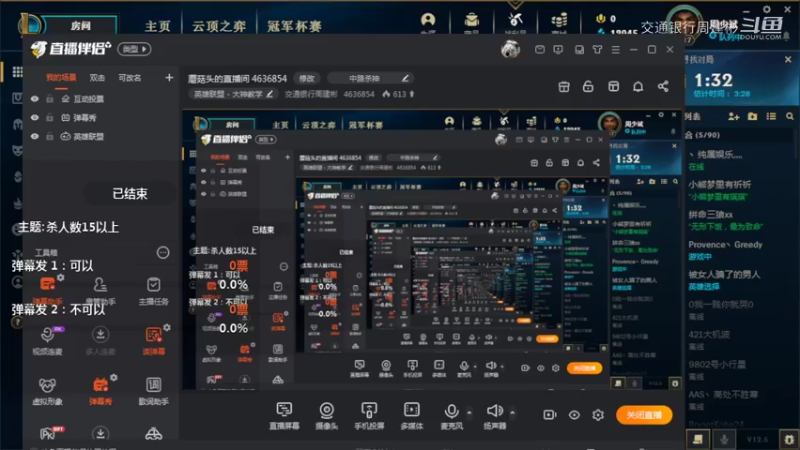The height and width of the screenshot is (450, 800).
Task: Add friend icon in League friends list
Action: (734, 117)
